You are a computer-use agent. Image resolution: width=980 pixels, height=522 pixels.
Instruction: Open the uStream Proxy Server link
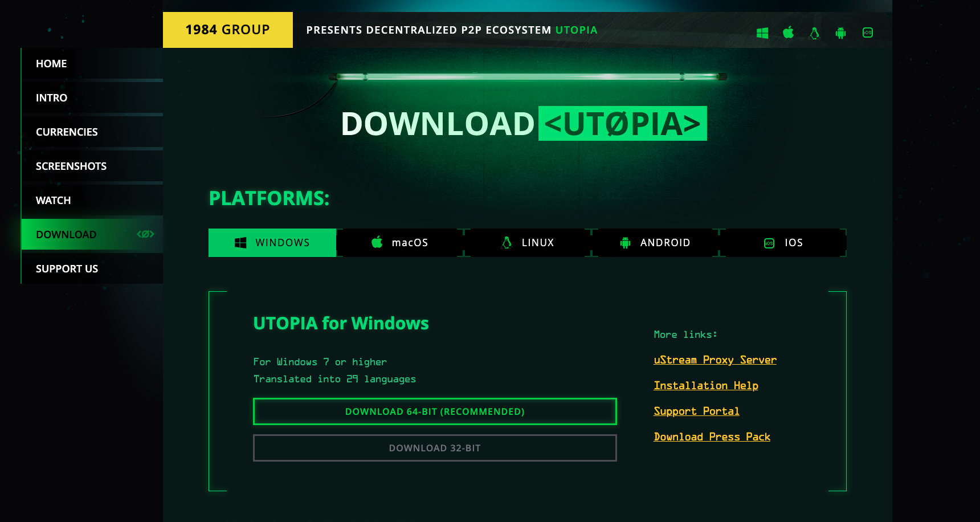click(715, 360)
